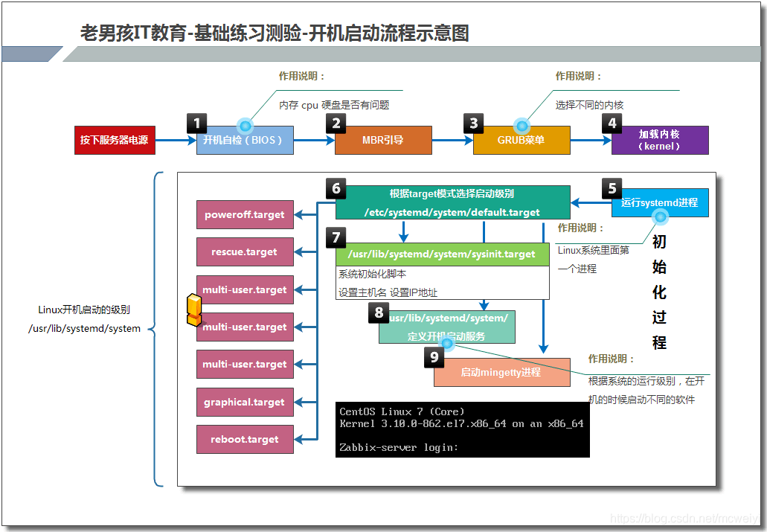
Task: Select the rescue.target box
Action: 245,251
